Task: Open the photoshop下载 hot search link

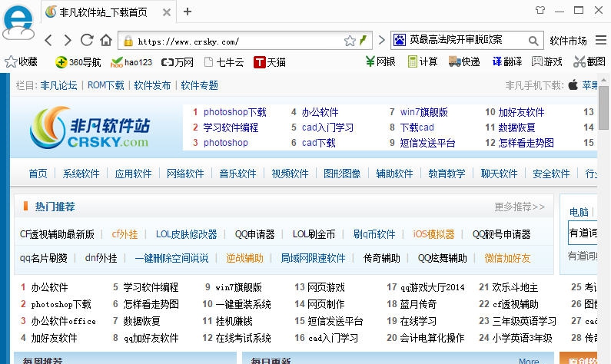Action: point(234,112)
